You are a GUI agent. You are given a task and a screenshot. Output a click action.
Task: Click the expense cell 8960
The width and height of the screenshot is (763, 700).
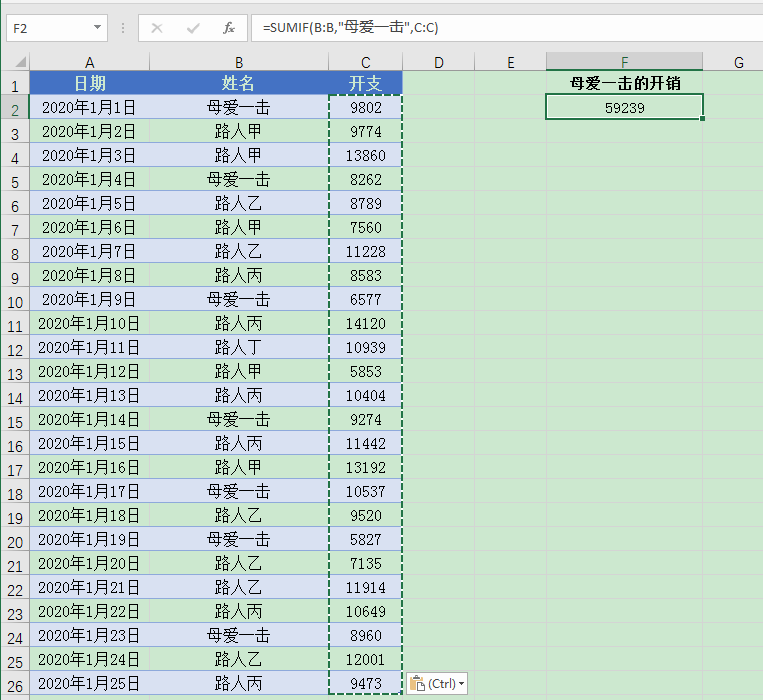[365, 635]
